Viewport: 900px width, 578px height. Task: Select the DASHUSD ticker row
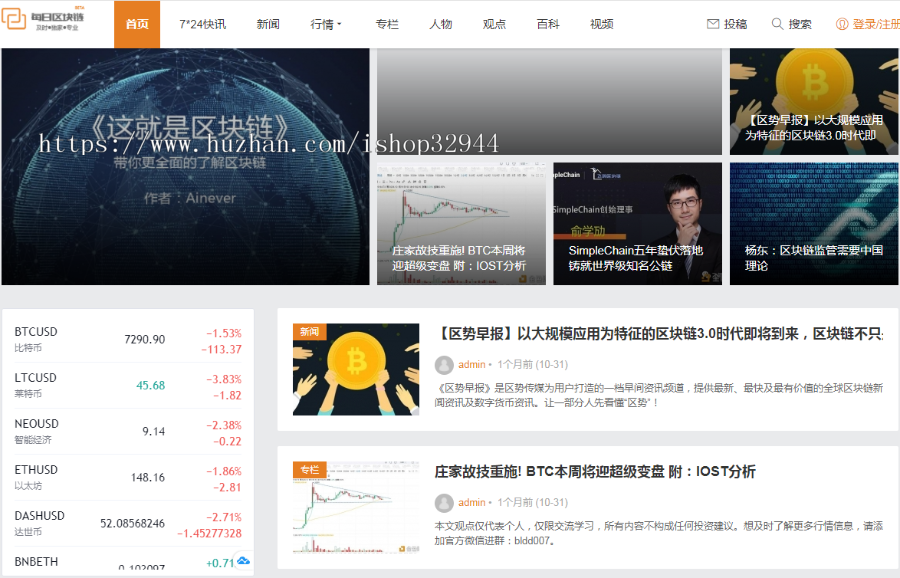128,523
